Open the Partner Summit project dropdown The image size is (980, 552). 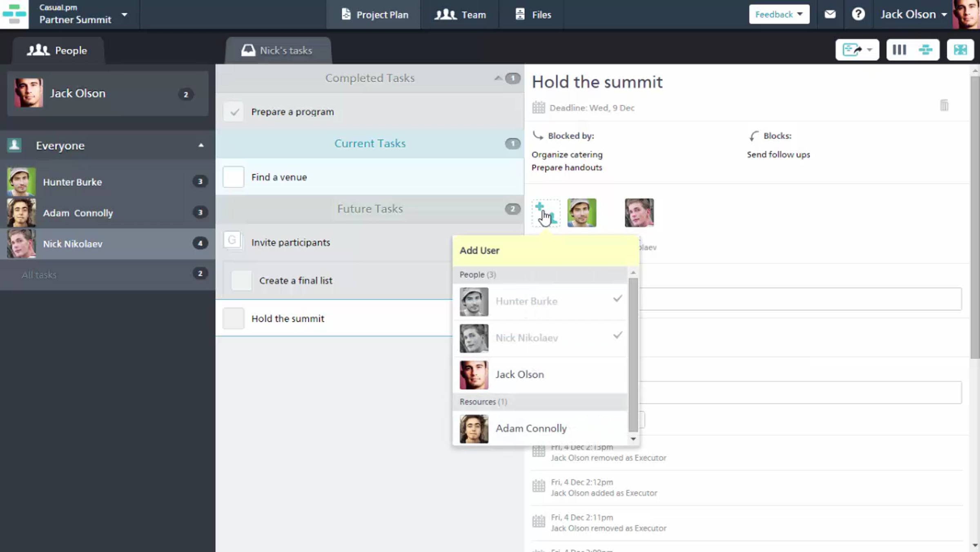[124, 15]
